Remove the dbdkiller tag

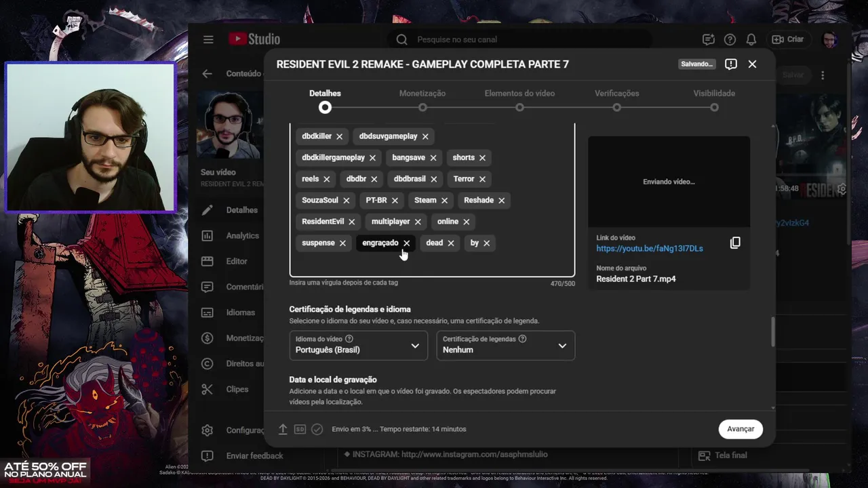(340, 136)
